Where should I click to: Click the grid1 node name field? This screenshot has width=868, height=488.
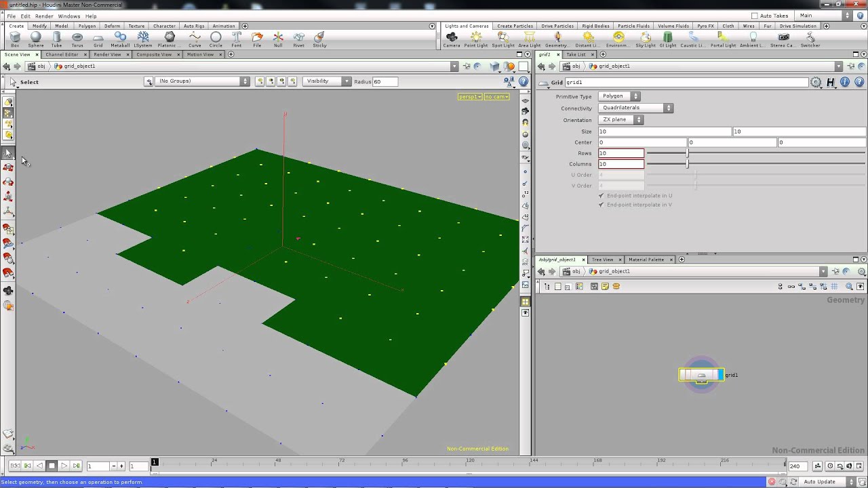[686, 82]
